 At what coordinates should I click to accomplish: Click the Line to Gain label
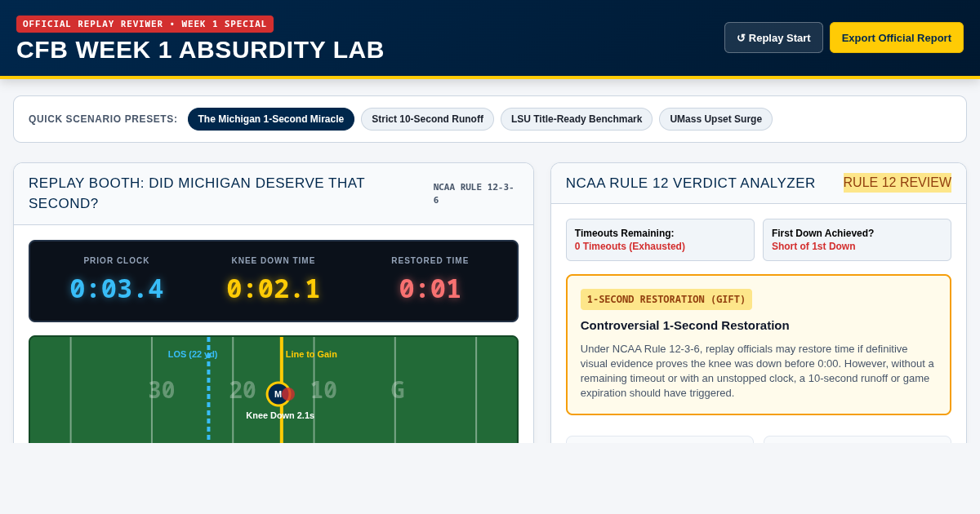point(311,354)
